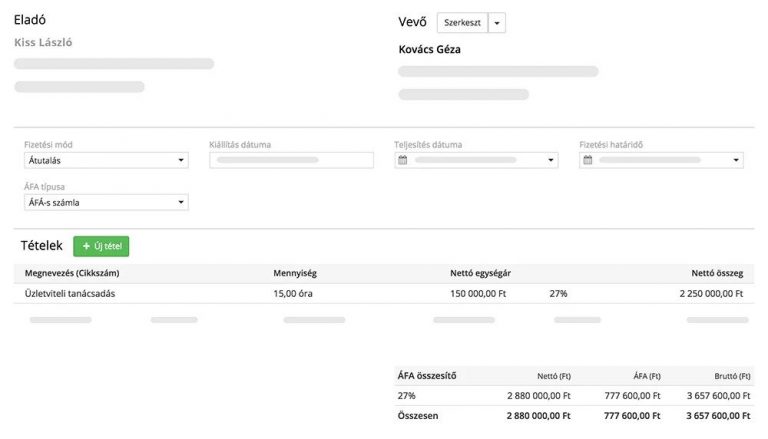Viewport: 768px width, 439px height.
Task: Click Kiállítás dátuma input field
Action: [291, 160]
